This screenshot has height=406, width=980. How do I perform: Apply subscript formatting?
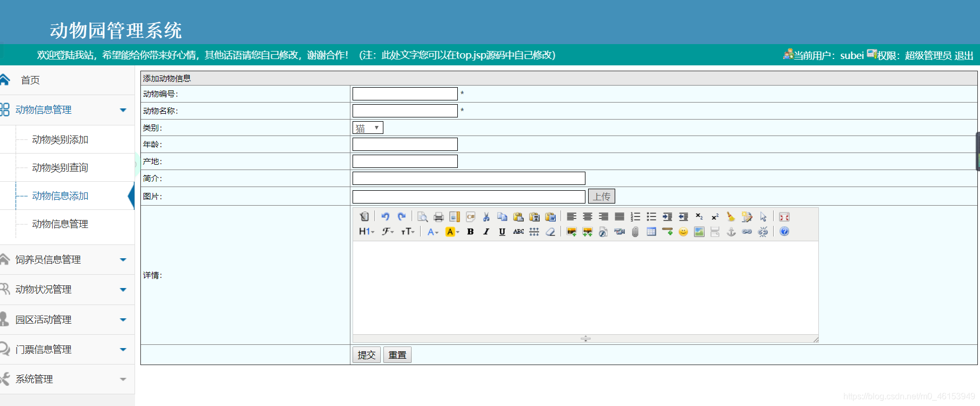pyautogui.click(x=699, y=217)
